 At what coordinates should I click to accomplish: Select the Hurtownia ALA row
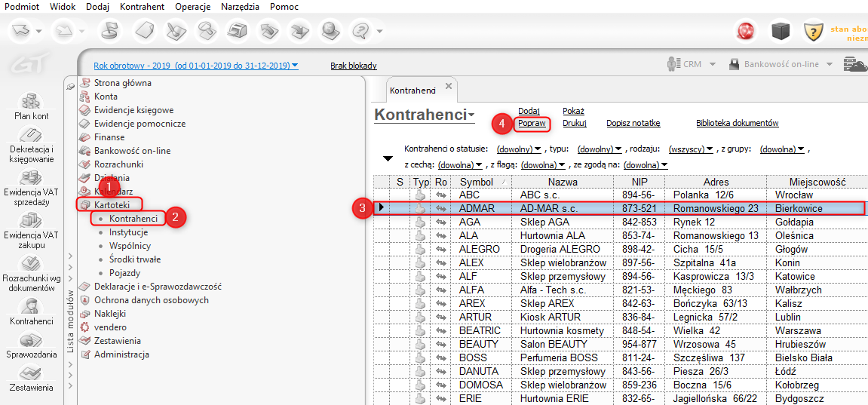click(x=620, y=236)
